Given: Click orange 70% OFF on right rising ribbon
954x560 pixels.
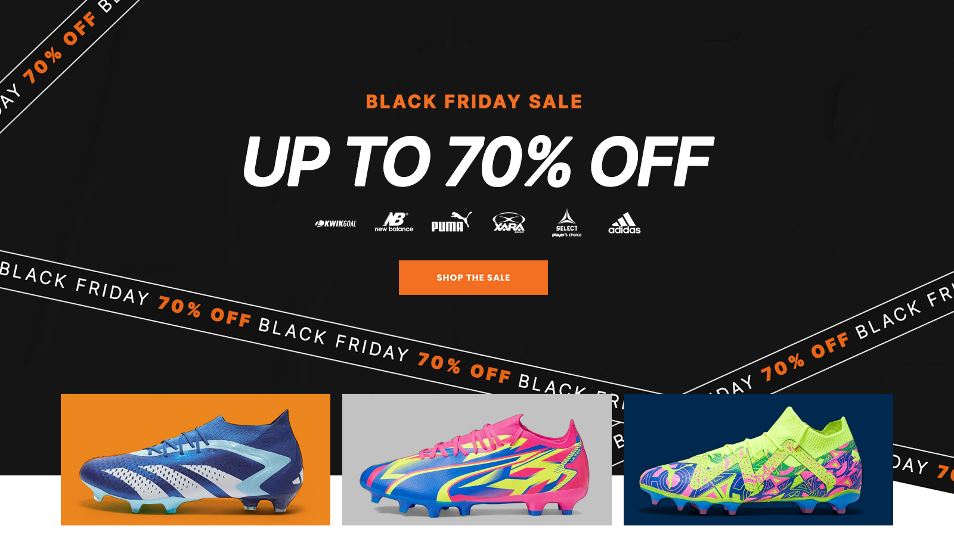Looking at the screenshot, I should coord(805,357).
